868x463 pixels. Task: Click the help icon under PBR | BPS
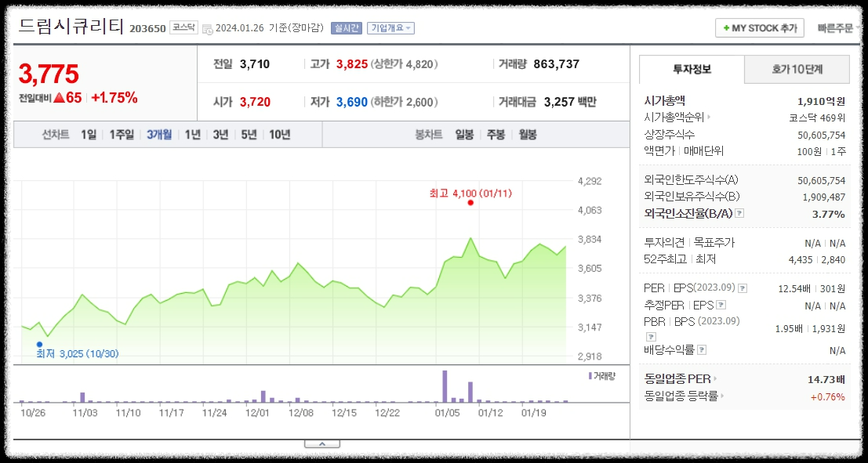tap(651, 336)
